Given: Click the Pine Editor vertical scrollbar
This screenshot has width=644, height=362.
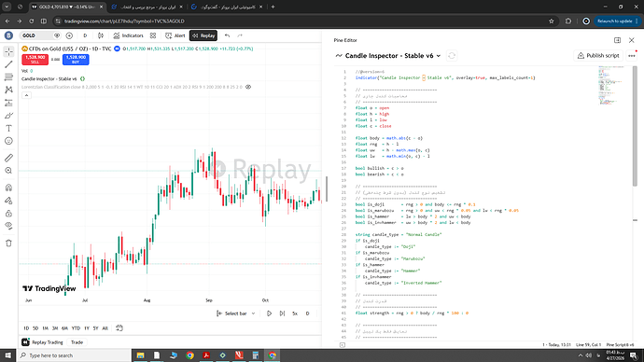Looking at the screenshot, I should tap(635, 126).
